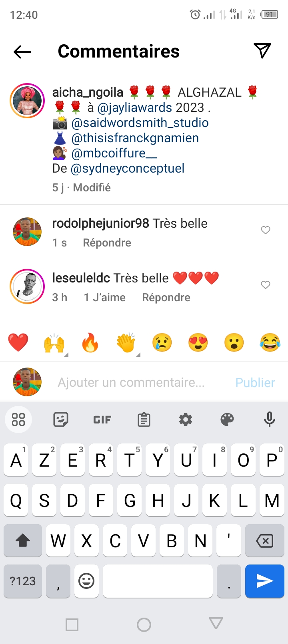288x644 pixels.
Task: Activate voice input microphone
Action: pyautogui.click(x=270, y=419)
